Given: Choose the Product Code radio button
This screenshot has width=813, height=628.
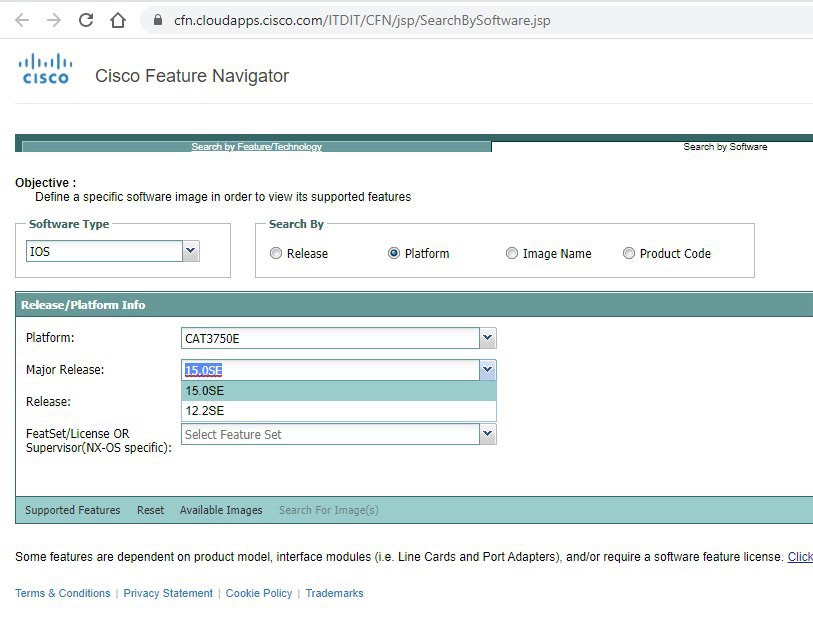Looking at the screenshot, I should pyautogui.click(x=628, y=253).
